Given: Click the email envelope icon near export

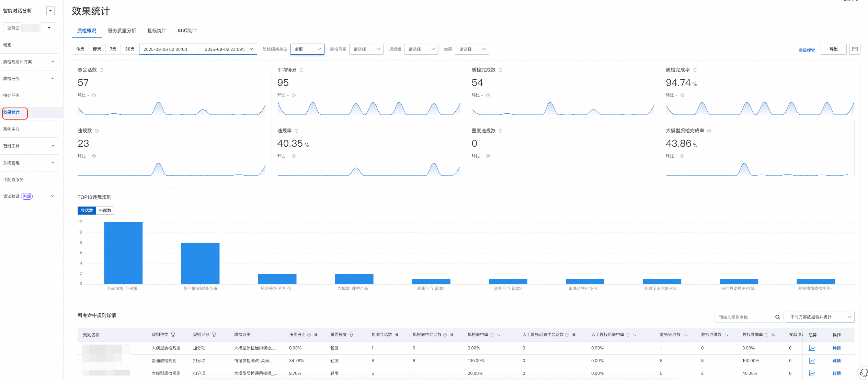Looking at the screenshot, I should [855, 49].
